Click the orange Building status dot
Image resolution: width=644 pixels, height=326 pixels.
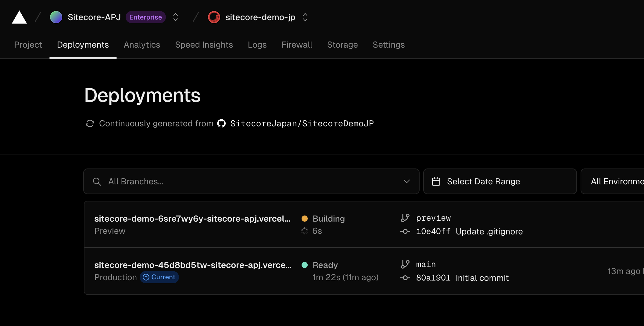tap(305, 219)
